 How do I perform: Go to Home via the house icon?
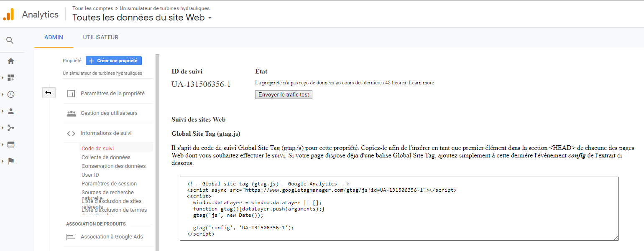[x=11, y=61]
